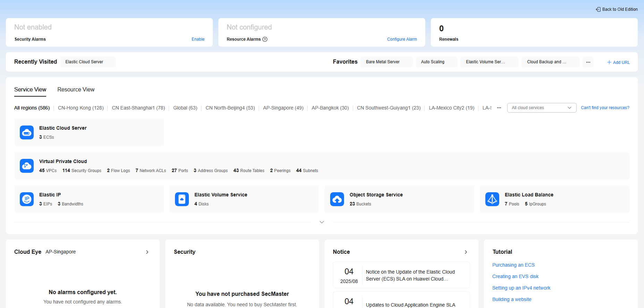Click Add URL link
Image resolution: width=644 pixels, height=308 pixels.
tap(621, 63)
